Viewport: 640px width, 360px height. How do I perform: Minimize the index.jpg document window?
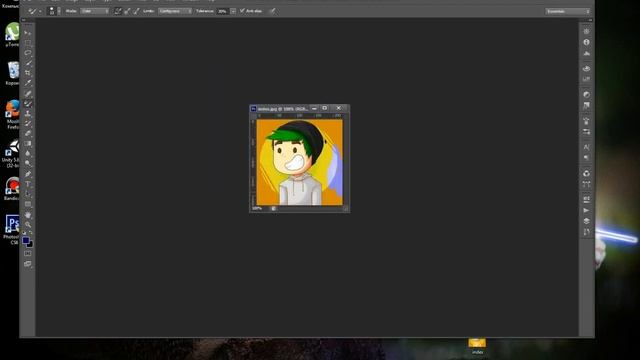pyautogui.click(x=314, y=108)
